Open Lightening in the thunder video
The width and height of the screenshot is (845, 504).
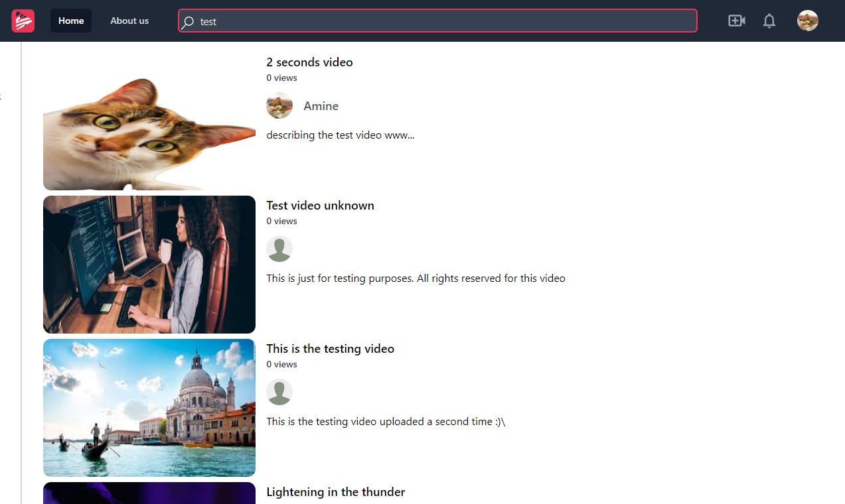(x=335, y=492)
